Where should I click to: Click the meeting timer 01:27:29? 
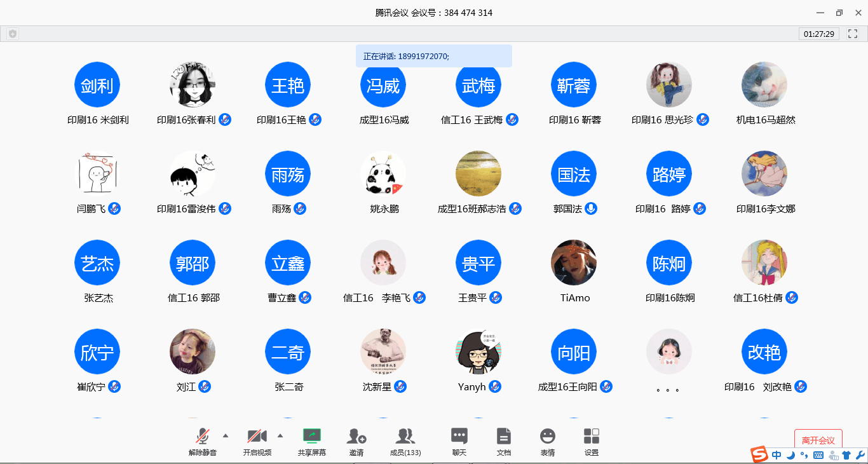818,34
